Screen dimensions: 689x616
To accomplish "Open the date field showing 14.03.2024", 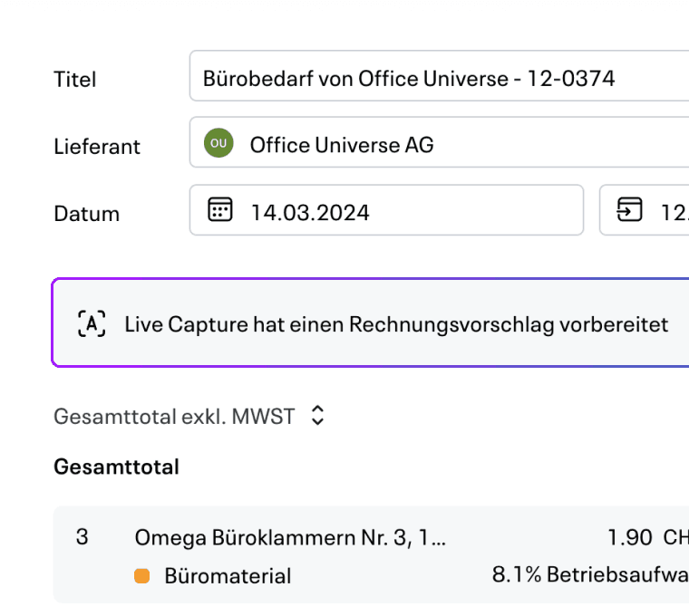I will [386, 210].
